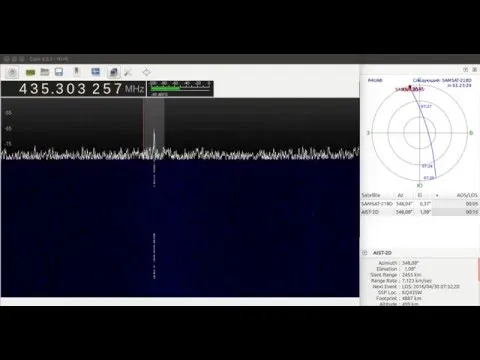
Task: Click the leading 4 frequency digit
Action: (x=23, y=89)
